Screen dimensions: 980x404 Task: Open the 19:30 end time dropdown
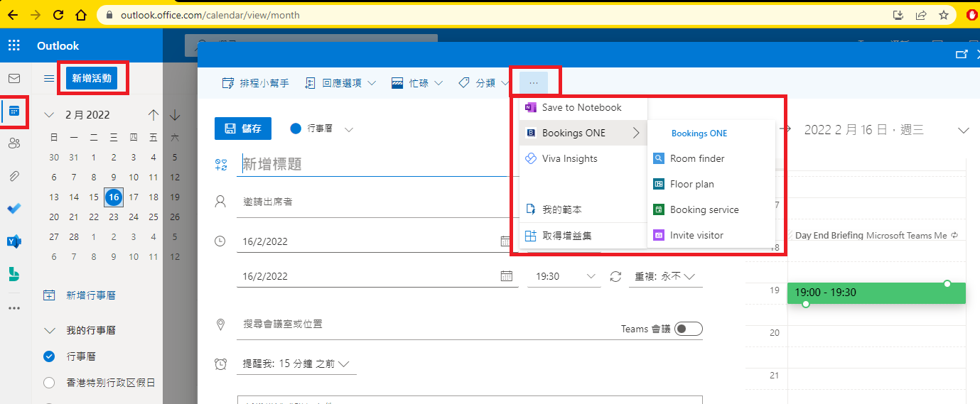click(x=564, y=276)
